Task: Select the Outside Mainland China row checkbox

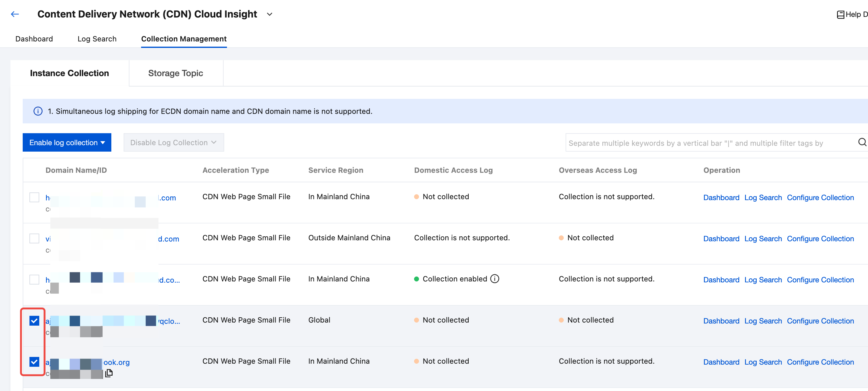Action: tap(34, 238)
